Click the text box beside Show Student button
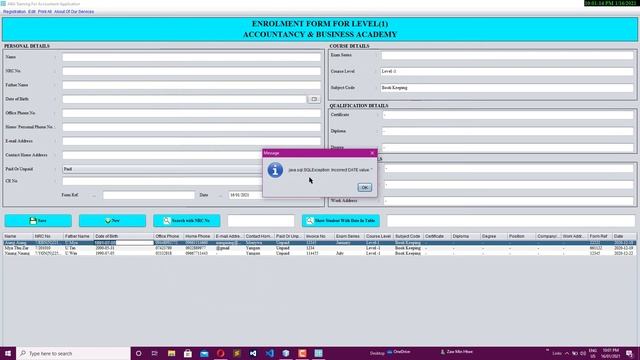This screenshot has width=640, height=360. (511, 221)
